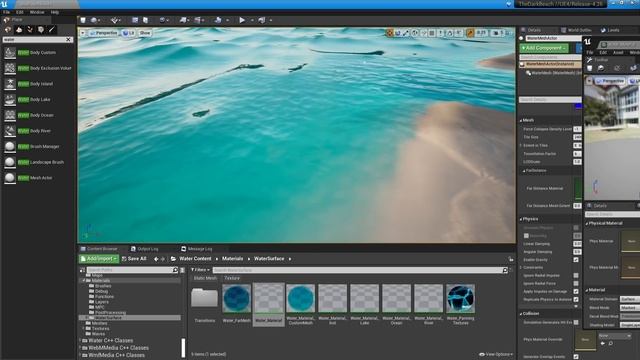Viewport: 640px width, 360px height.
Task: Click the Add Component button
Action: [x=544, y=48]
